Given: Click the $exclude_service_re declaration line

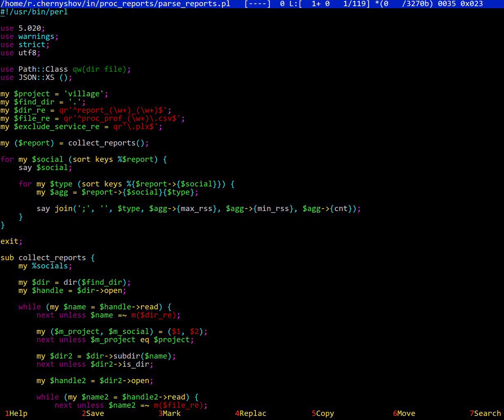Looking at the screenshot, I should point(82,127).
